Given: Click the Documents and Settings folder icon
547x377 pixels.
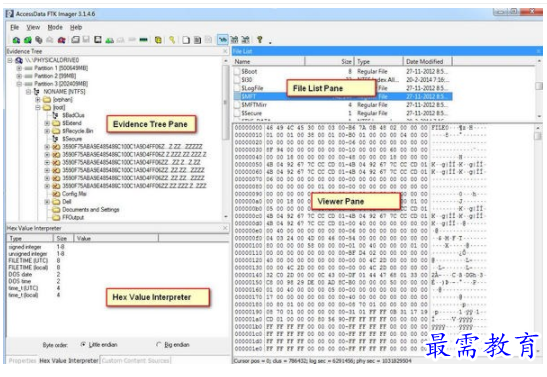Looking at the screenshot, I should point(56,210).
